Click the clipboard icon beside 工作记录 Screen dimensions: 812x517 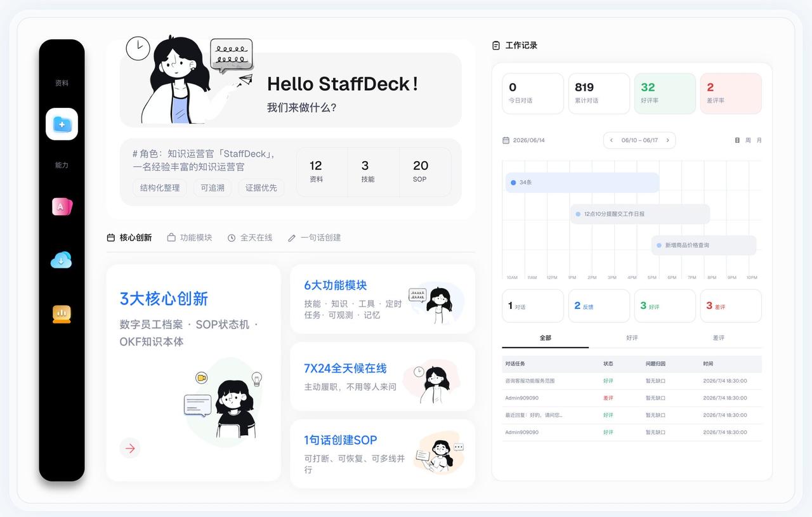tap(496, 46)
